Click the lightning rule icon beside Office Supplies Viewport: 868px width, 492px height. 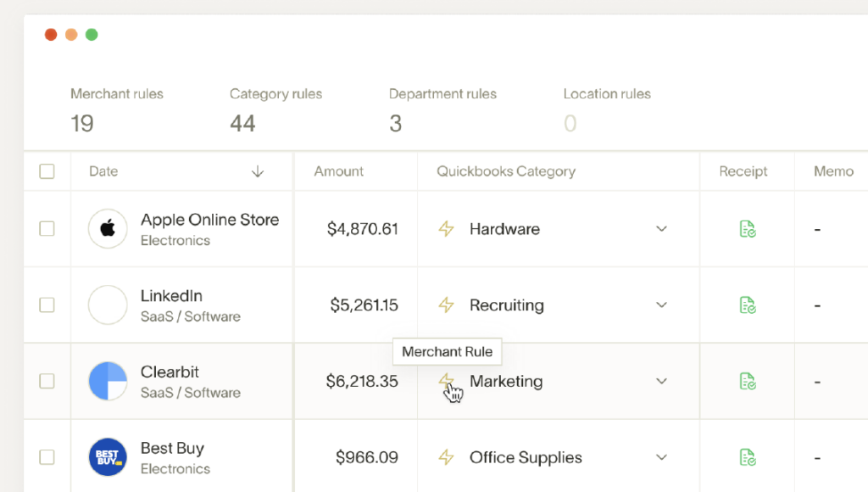pos(446,457)
